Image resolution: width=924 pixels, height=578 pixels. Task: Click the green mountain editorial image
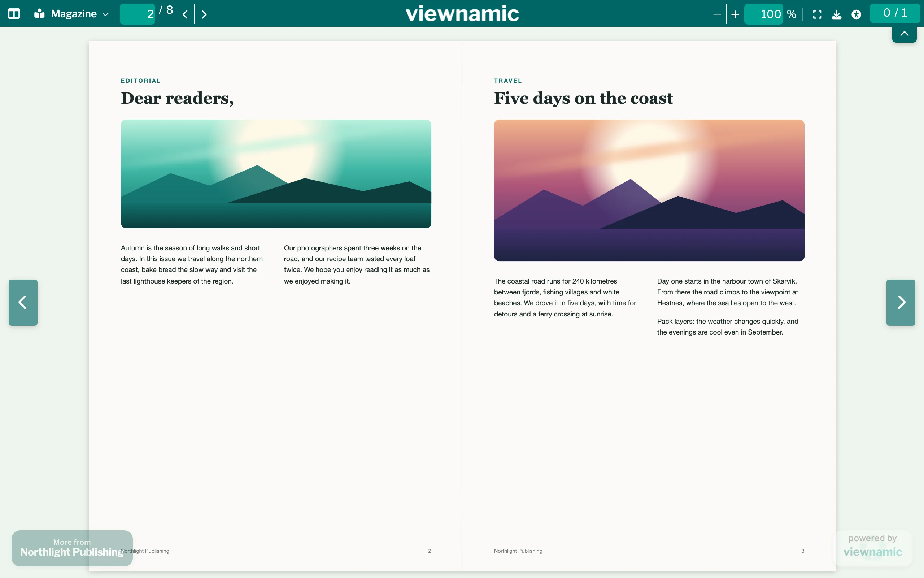(276, 174)
